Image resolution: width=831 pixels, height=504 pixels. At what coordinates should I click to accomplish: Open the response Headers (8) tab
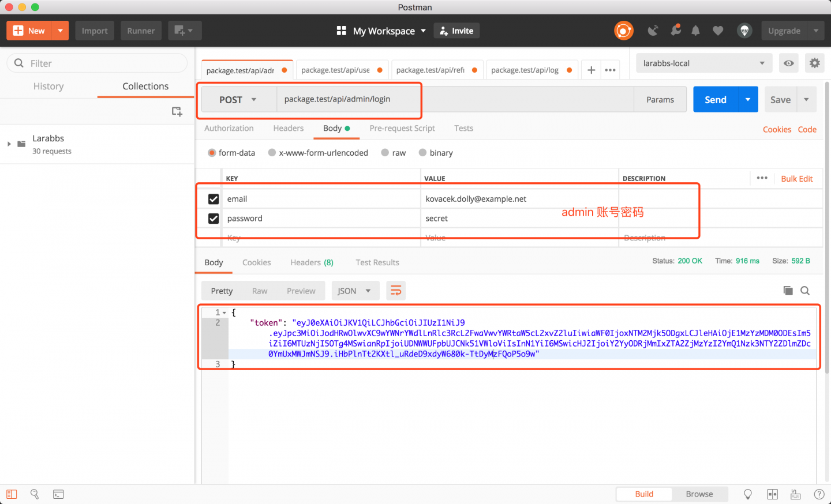(312, 262)
